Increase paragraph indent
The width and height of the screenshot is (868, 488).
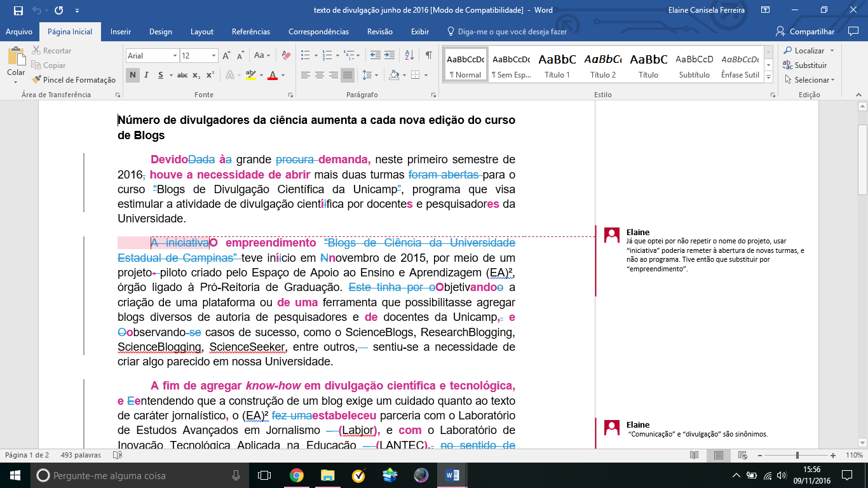click(x=389, y=55)
